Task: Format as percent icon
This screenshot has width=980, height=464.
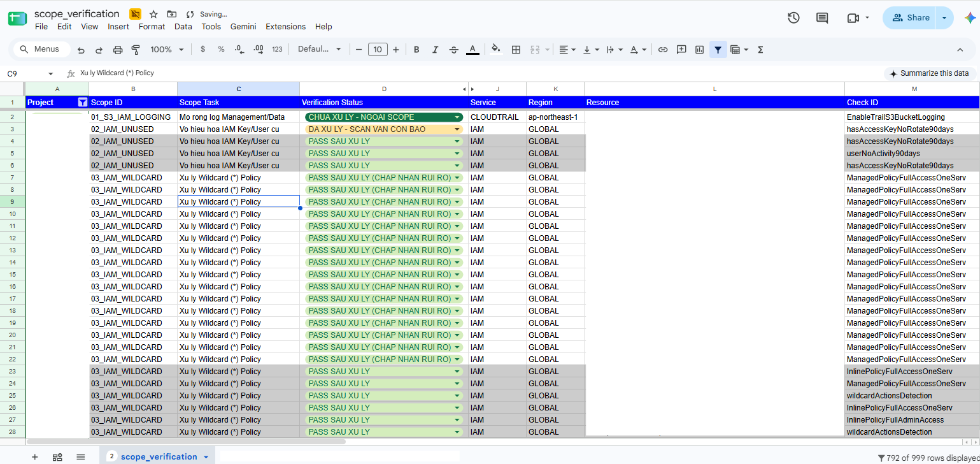Action: pyautogui.click(x=221, y=49)
